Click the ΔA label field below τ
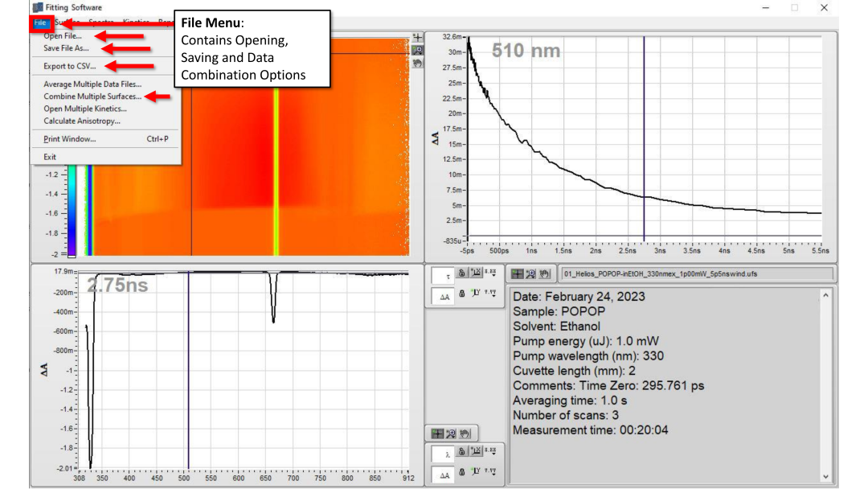Viewport: 868px width, 489px height. click(443, 296)
